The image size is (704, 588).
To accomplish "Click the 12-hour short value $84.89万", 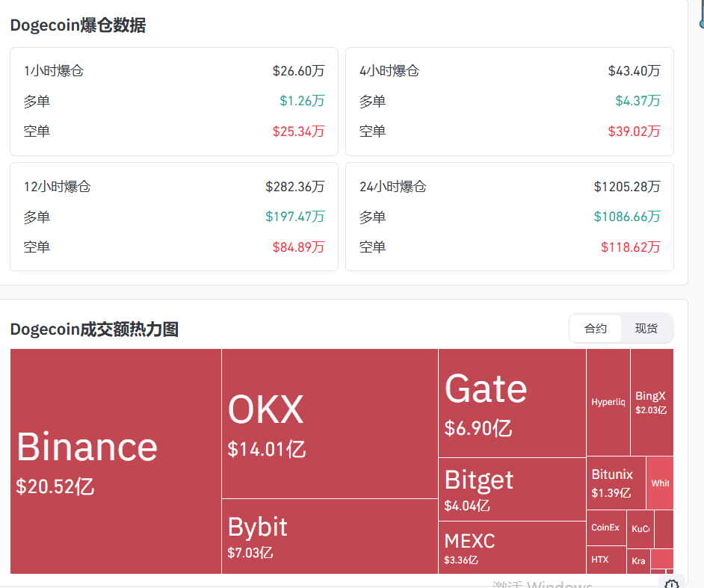I will pyautogui.click(x=299, y=247).
